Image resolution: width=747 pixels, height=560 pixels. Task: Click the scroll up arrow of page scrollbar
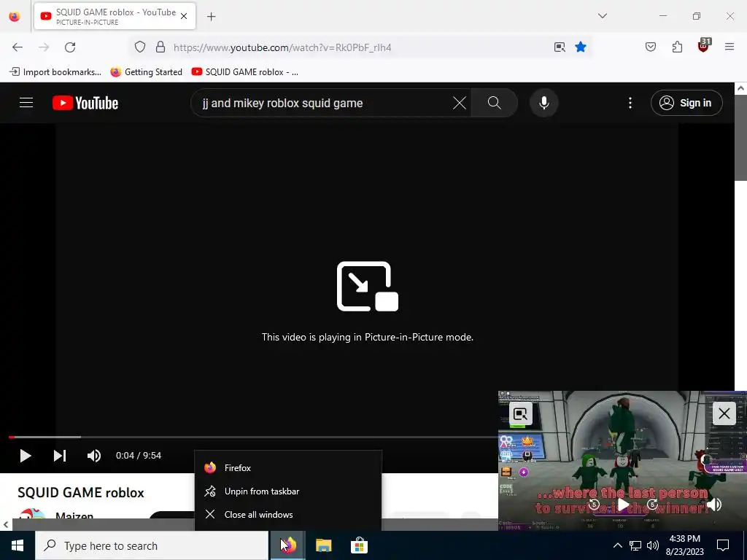[741, 88]
